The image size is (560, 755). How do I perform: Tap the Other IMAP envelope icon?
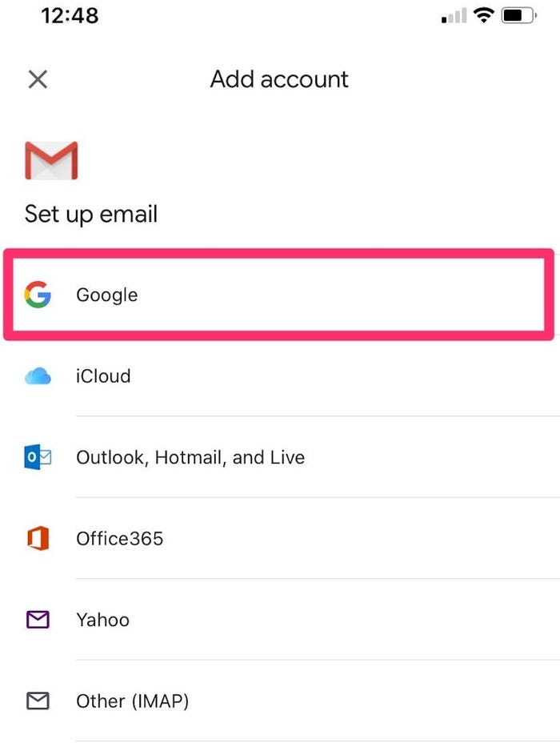point(38,701)
